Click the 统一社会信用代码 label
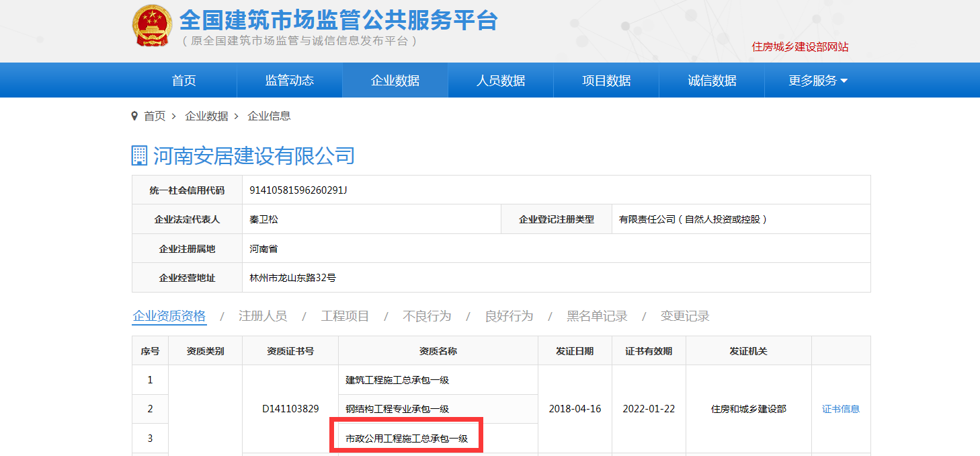 [187, 190]
